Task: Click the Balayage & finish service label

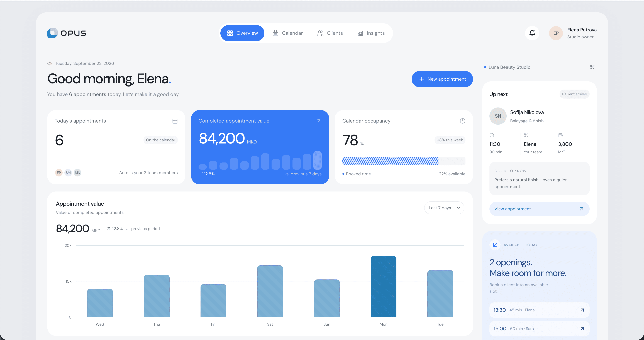Action: [527, 121]
